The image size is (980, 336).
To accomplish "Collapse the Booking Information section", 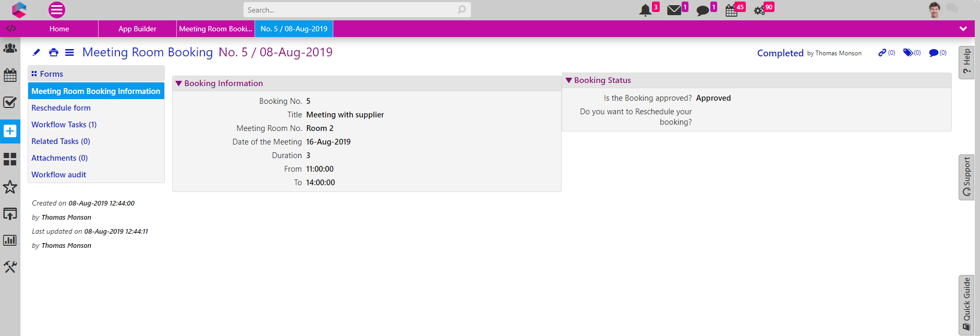I will pos(179,83).
